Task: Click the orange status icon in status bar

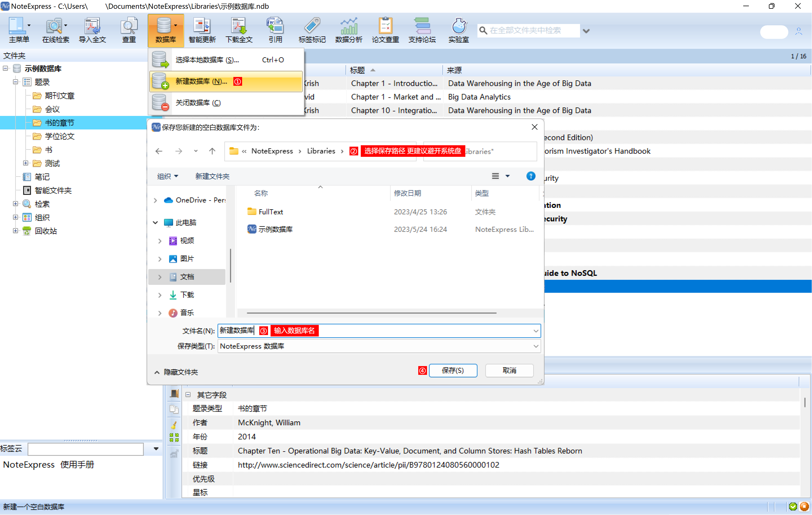Action: click(804, 507)
